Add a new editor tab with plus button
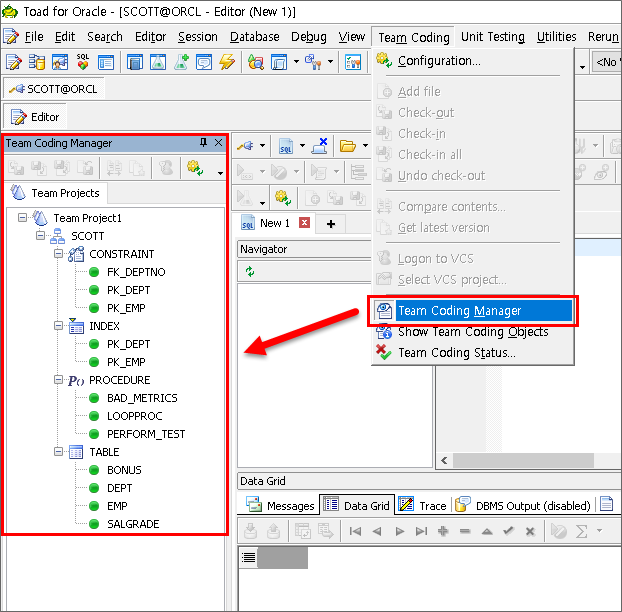 pos(331,224)
